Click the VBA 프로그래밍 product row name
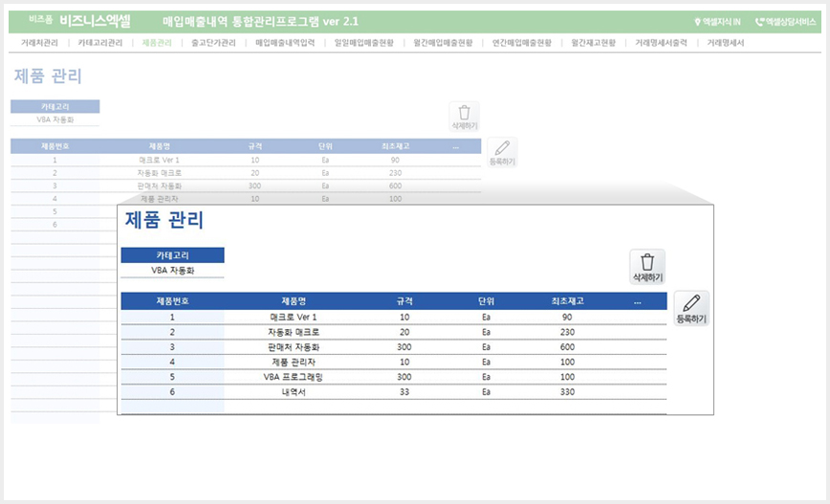Screen dimensions: 830x504 coord(294,377)
